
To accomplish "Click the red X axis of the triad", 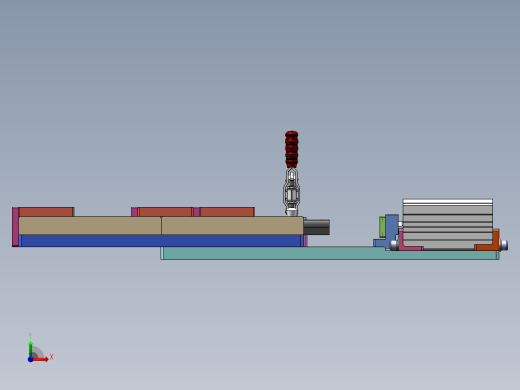I will 41,359.
